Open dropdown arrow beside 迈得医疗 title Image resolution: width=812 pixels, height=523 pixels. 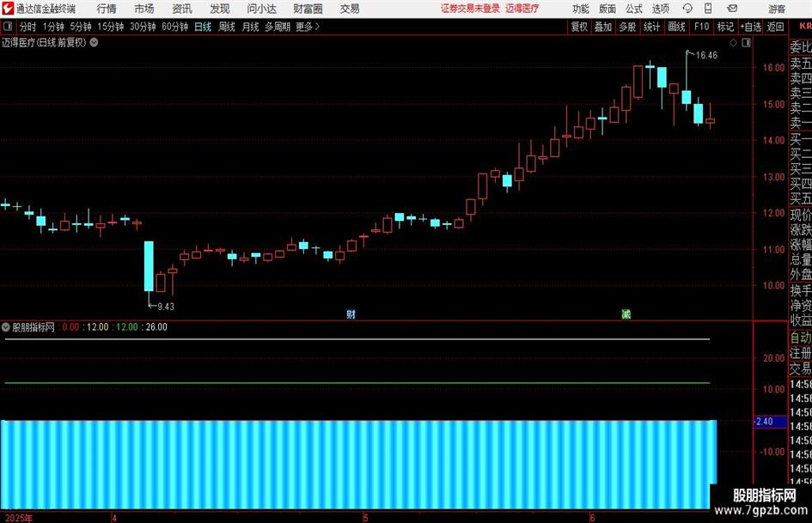tap(94, 42)
